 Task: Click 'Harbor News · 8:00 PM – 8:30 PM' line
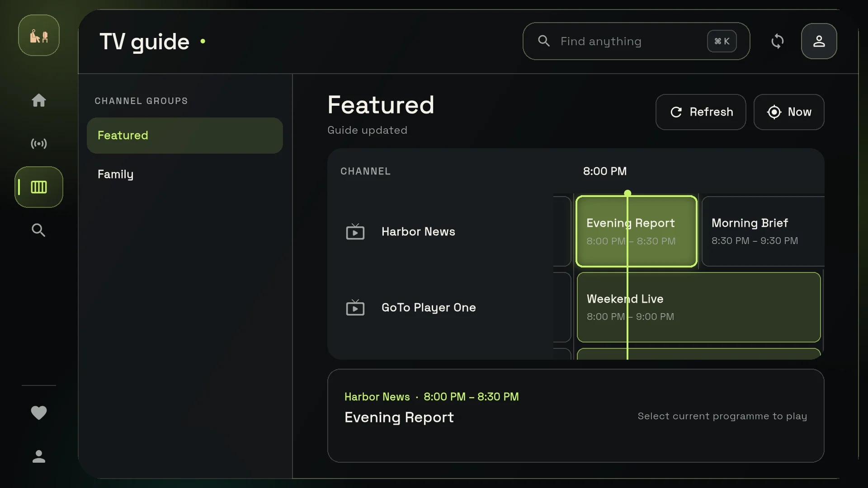[432, 397]
